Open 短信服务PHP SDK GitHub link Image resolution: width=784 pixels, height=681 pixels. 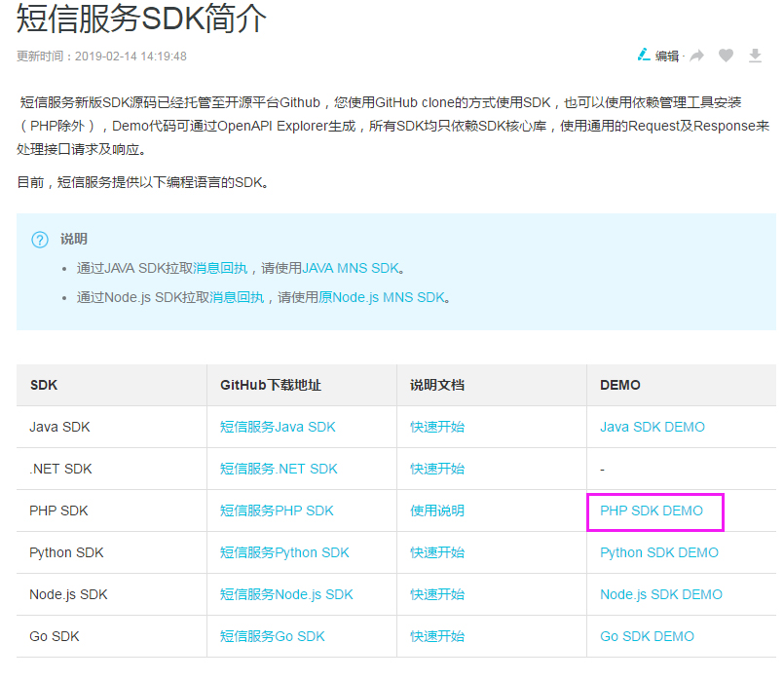[x=277, y=511]
